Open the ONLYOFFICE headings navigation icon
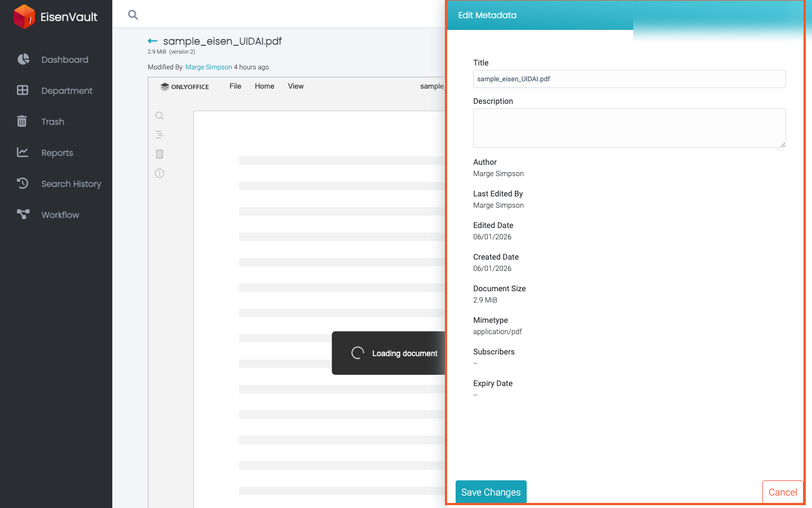The image size is (812, 508). tap(160, 135)
